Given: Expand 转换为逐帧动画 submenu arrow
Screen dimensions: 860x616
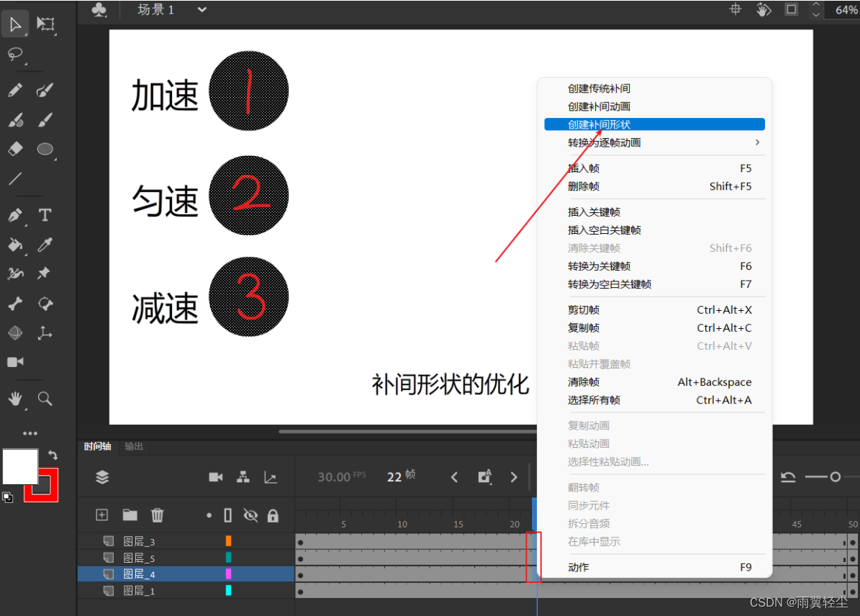Looking at the screenshot, I should [757, 142].
